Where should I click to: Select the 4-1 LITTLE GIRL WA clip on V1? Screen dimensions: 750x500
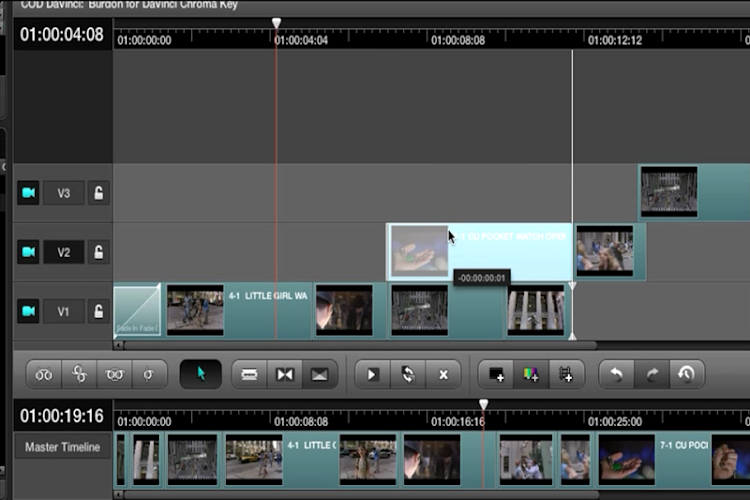[238, 310]
